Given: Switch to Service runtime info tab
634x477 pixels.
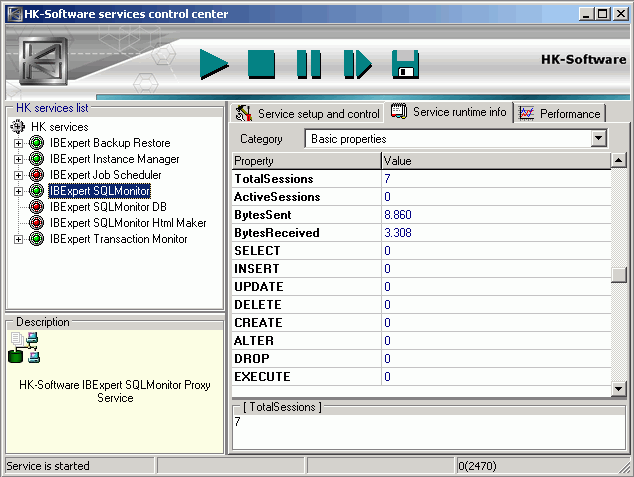Looking at the screenshot, I should coord(448,112).
